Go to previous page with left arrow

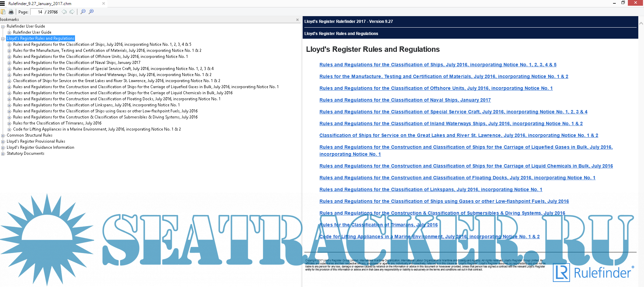coord(64,12)
